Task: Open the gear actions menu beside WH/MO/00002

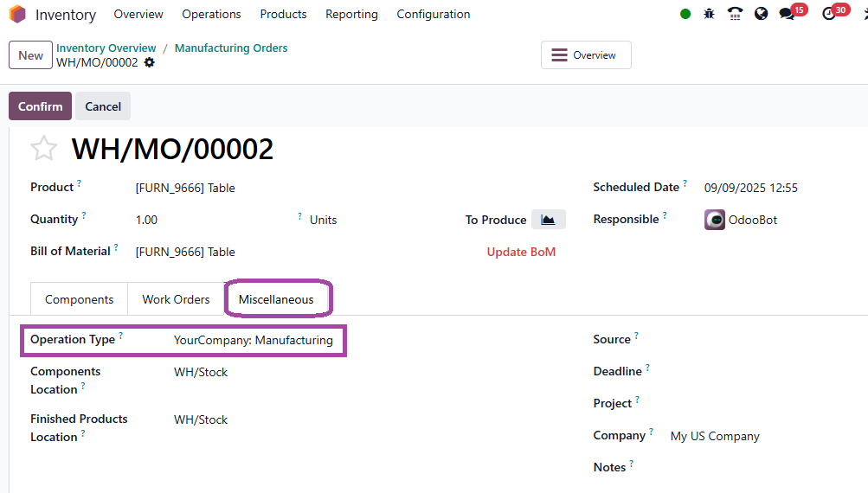Action: click(x=150, y=62)
